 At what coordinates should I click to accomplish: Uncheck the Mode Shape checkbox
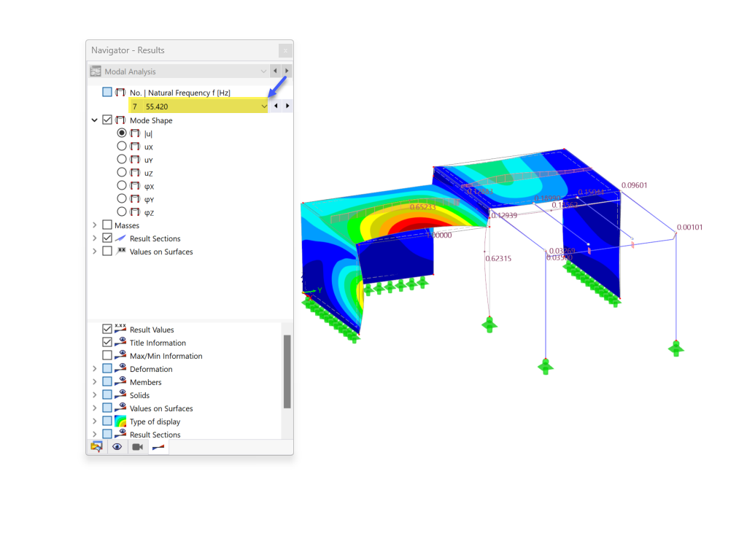[x=107, y=120]
